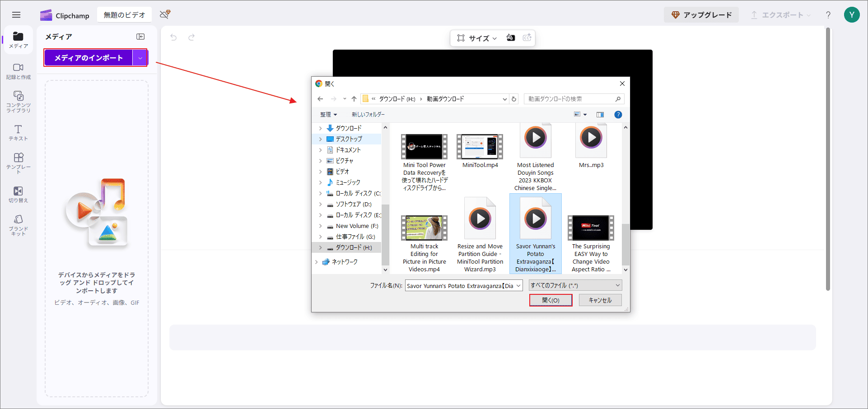Click the redo arrow in Clipchamp
The image size is (868, 409).
click(191, 37)
